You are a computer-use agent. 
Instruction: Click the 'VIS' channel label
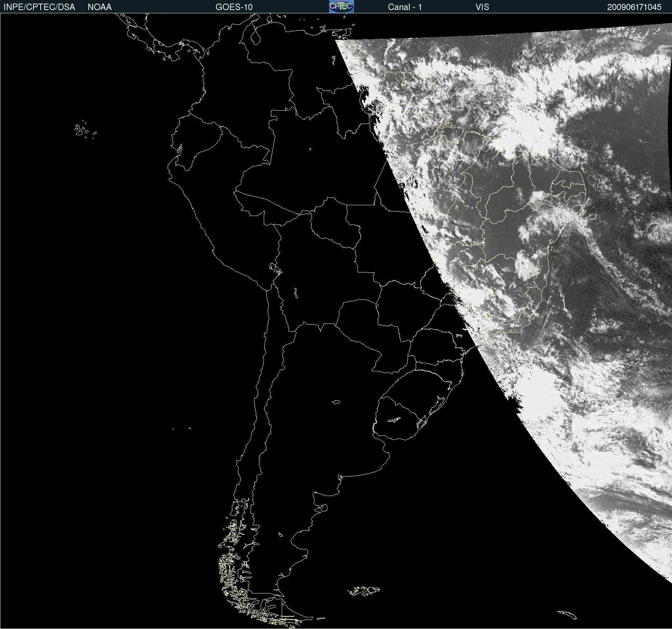482,7
